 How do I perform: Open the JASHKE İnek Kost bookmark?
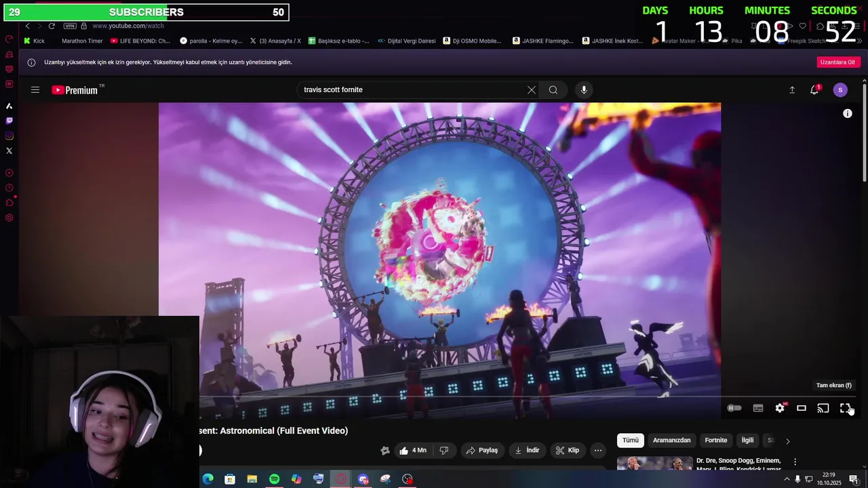click(x=613, y=41)
